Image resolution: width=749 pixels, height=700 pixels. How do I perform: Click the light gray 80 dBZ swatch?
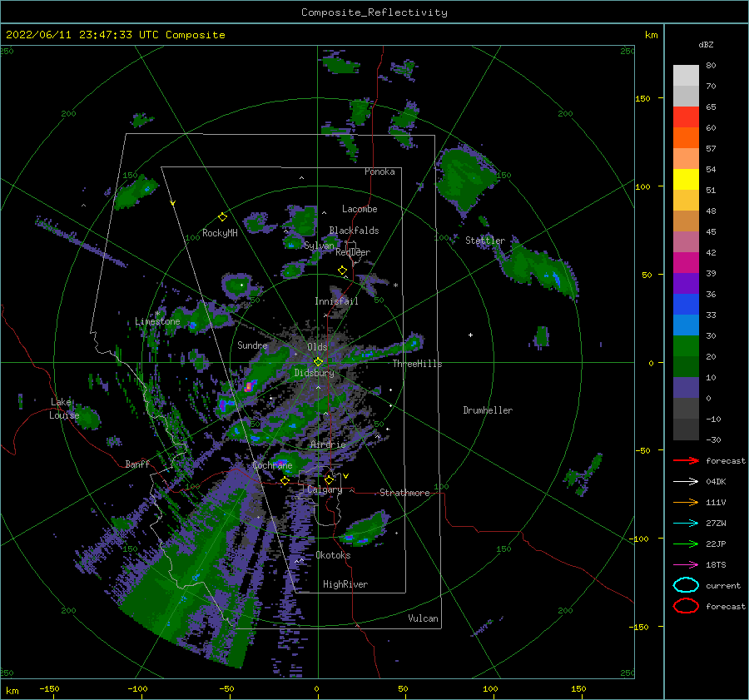pyautogui.click(x=686, y=76)
